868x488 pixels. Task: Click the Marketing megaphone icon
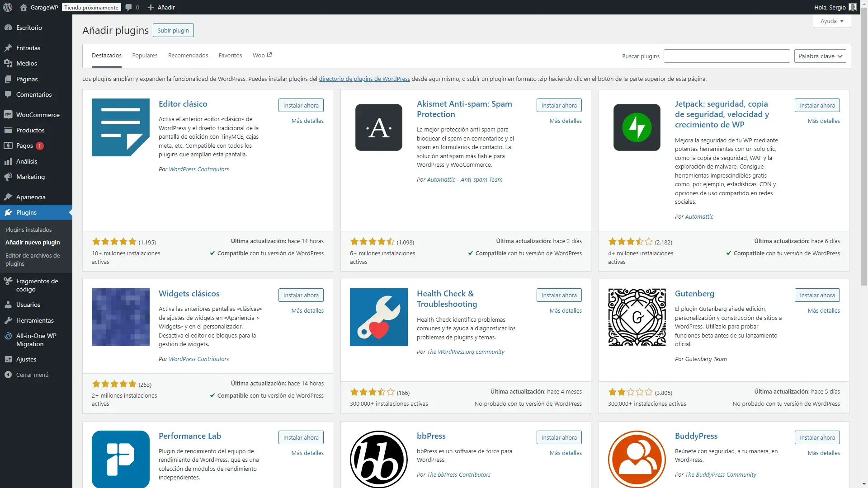[8, 177]
